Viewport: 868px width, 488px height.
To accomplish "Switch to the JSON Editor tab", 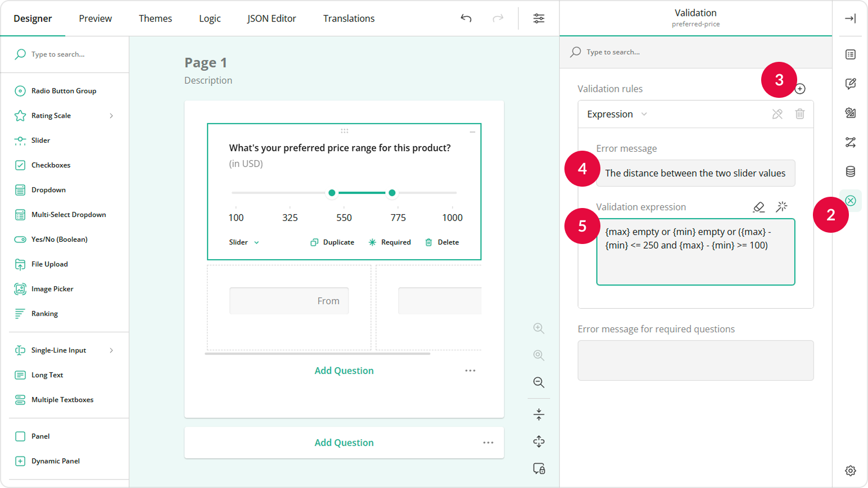I will pyautogui.click(x=272, y=19).
